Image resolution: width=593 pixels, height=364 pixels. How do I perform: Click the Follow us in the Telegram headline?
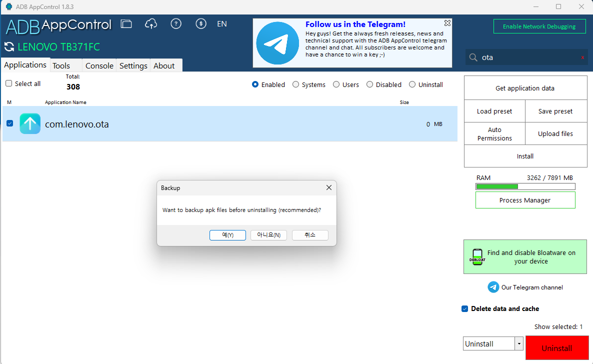coord(355,24)
